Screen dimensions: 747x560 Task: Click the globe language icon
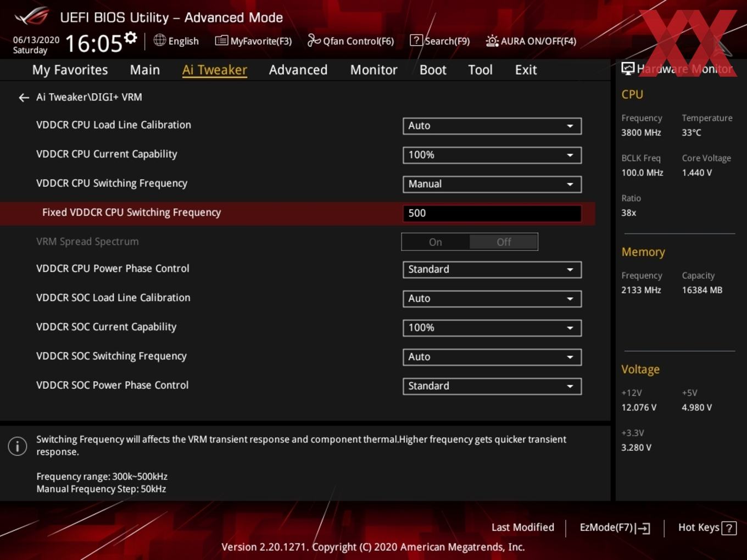160,40
